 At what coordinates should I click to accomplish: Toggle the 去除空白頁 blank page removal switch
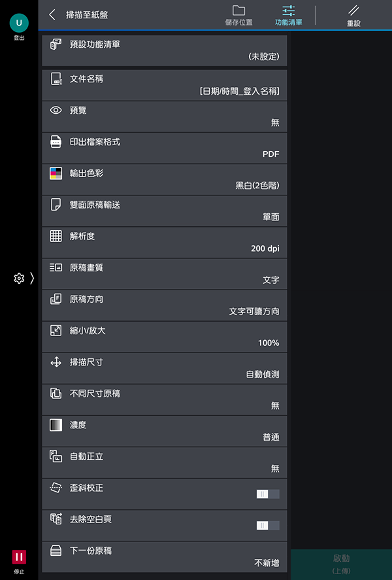coord(268,526)
